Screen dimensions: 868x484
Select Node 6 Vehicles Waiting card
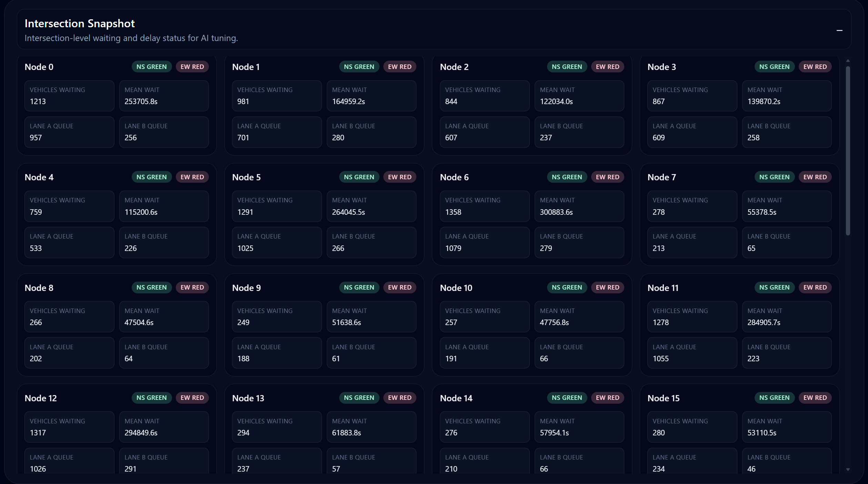click(x=484, y=206)
